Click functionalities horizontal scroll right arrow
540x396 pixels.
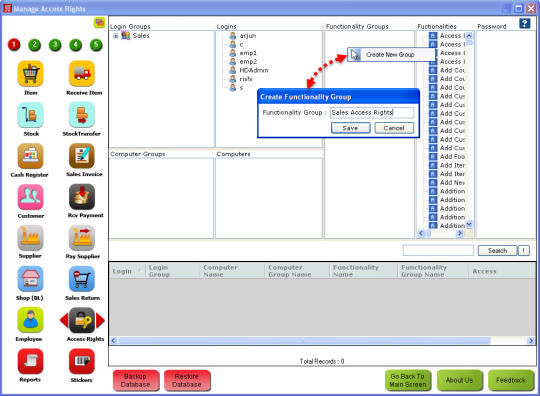click(459, 233)
